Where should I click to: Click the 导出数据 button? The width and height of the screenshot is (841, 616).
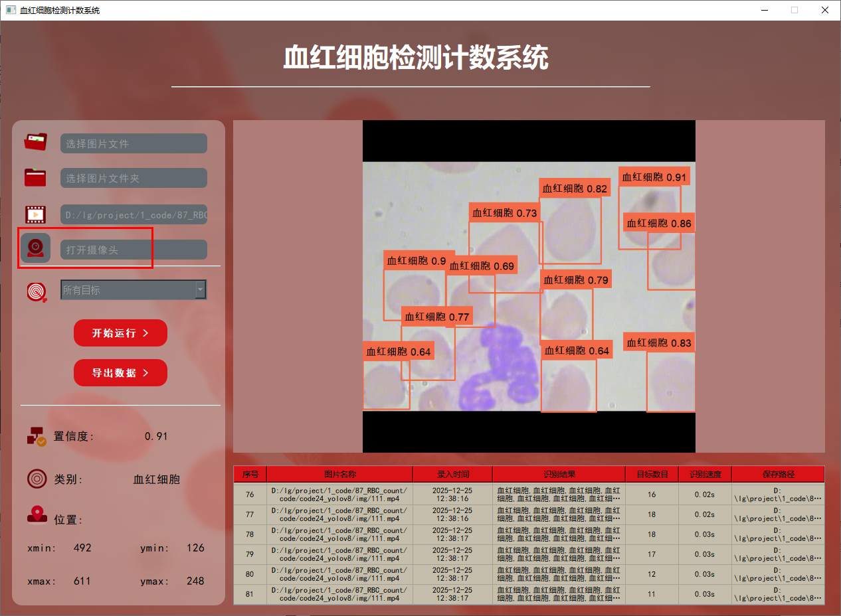[120, 372]
